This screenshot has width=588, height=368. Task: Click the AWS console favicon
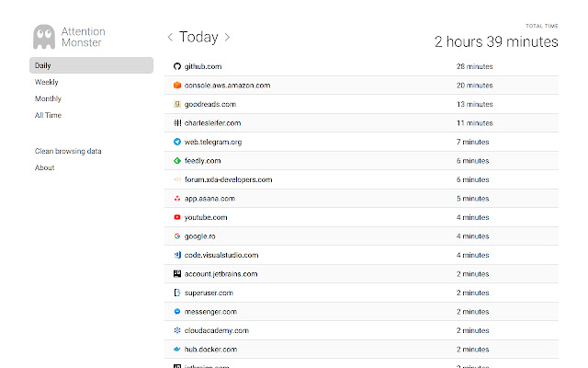(x=177, y=86)
